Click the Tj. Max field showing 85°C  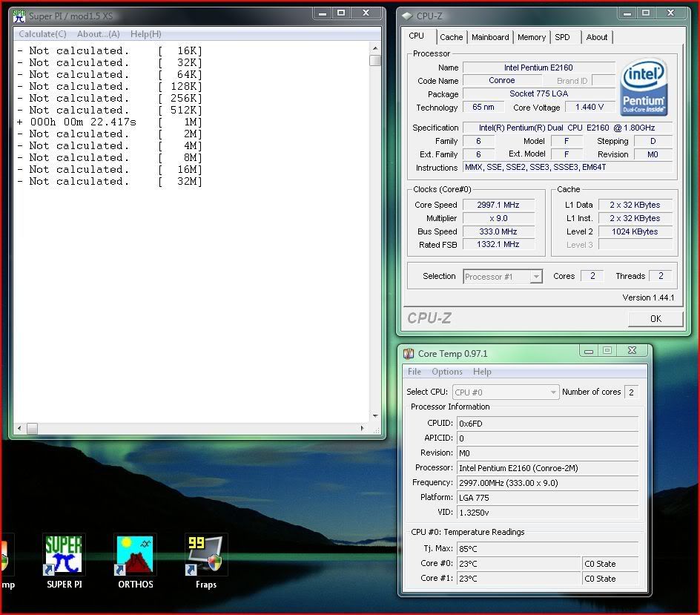click(x=547, y=549)
